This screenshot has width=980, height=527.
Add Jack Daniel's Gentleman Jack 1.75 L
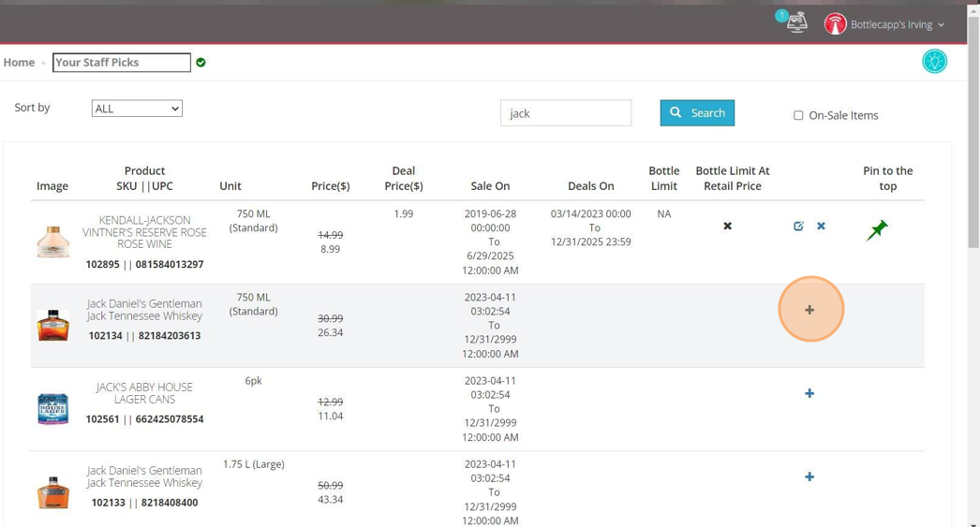click(809, 477)
